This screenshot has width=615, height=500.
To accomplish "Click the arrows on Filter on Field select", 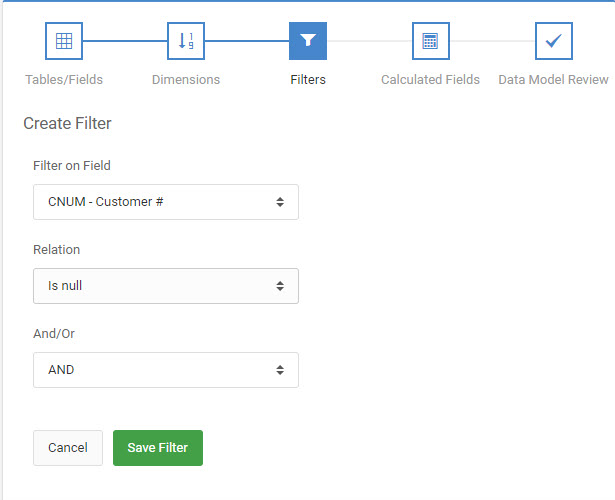I will pyautogui.click(x=280, y=202).
